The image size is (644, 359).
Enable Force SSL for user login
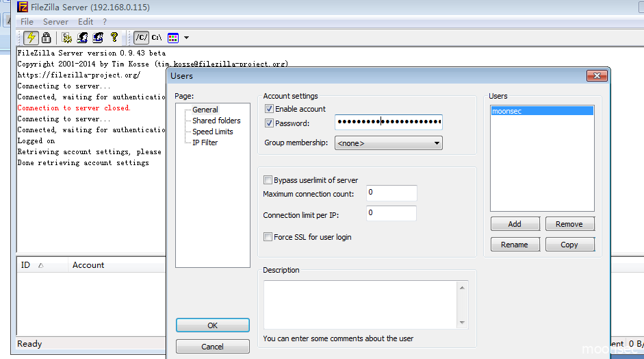point(268,237)
